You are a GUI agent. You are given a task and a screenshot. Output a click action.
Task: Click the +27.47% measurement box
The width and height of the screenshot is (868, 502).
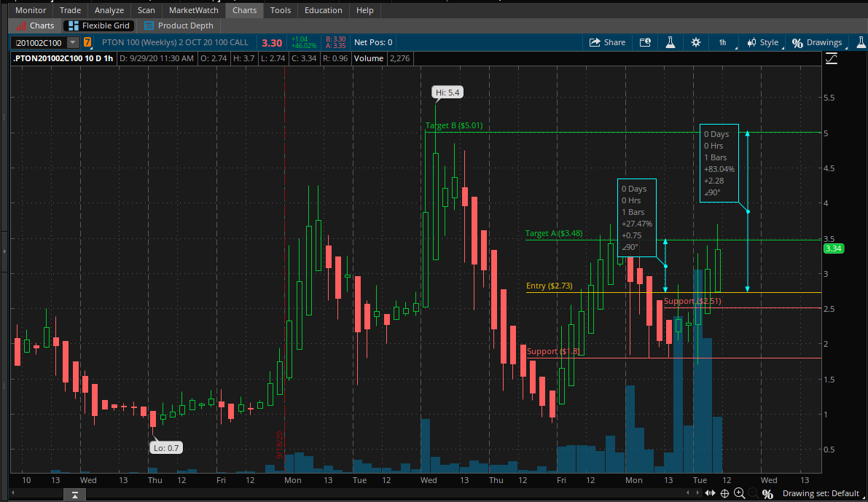pyautogui.click(x=637, y=218)
